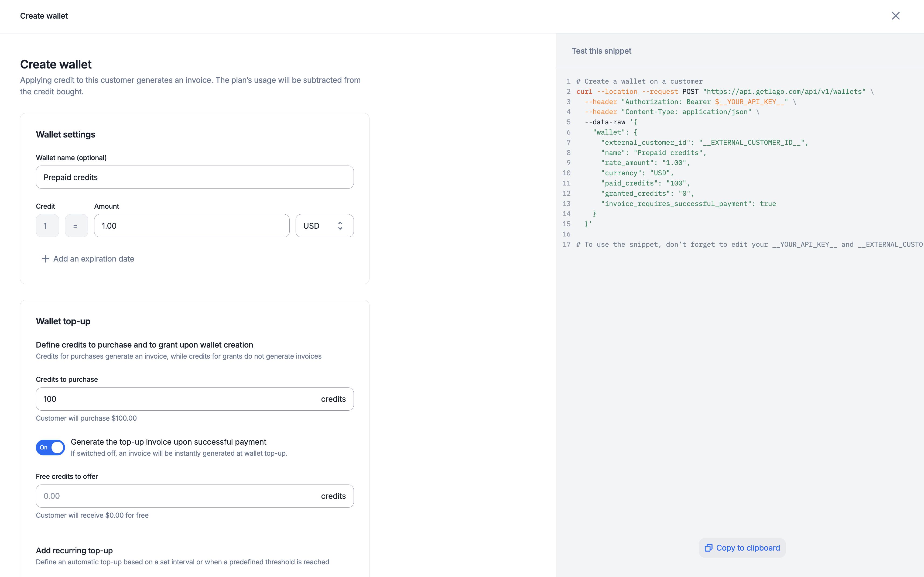The height and width of the screenshot is (577, 924).
Task: Add an expiration date to the wallet
Action: (94, 259)
